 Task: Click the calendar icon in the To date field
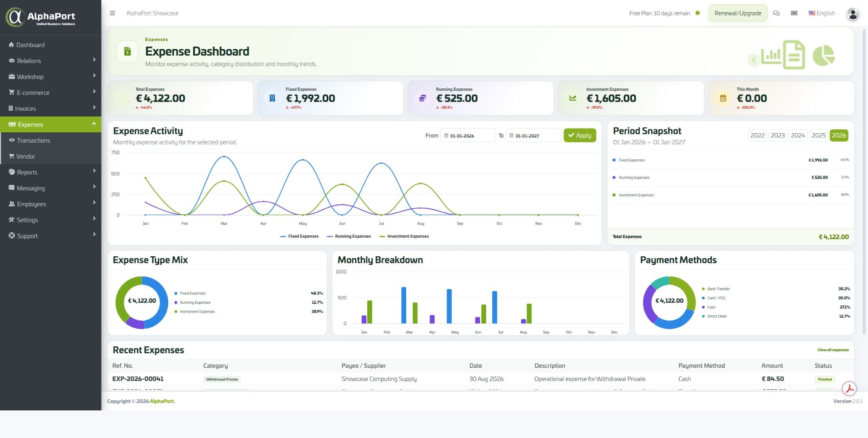(511, 135)
